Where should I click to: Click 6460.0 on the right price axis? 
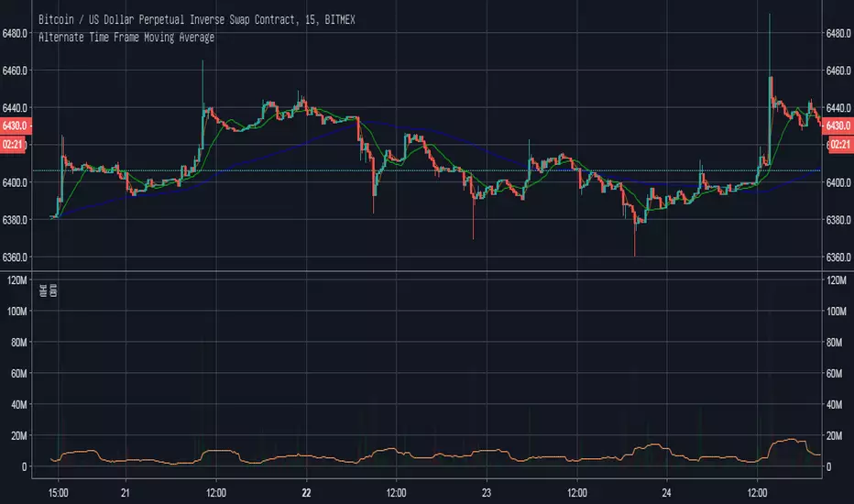pyautogui.click(x=838, y=71)
